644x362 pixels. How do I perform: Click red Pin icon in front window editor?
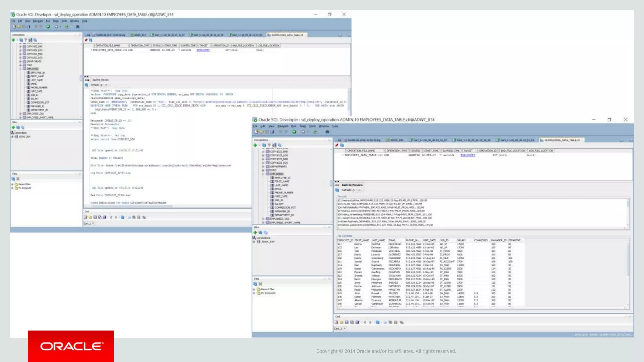[337, 145]
